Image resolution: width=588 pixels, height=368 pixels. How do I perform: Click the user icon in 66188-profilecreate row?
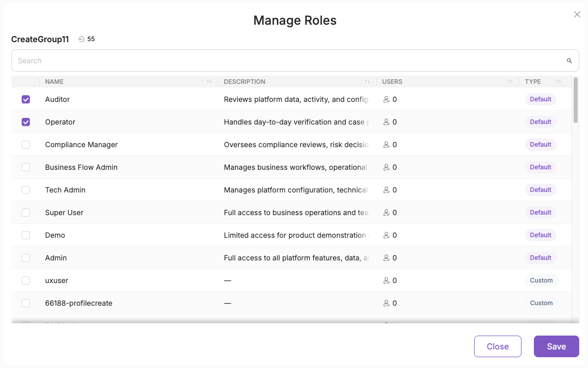pos(387,303)
